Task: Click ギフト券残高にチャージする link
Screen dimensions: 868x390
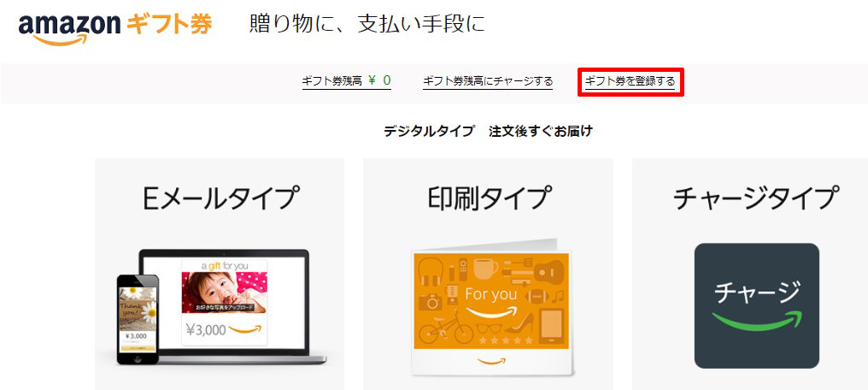Action: click(488, 81)
